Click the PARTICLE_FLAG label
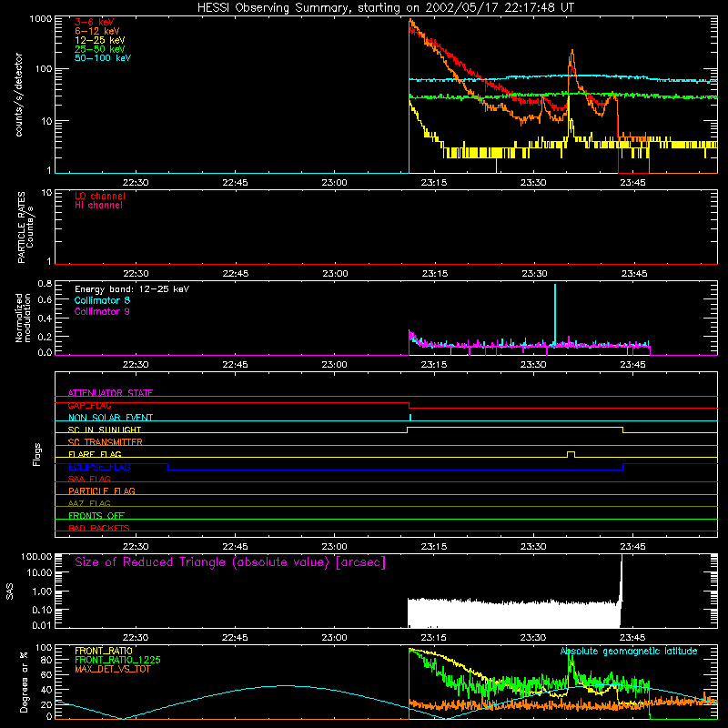Screen dimensions: 728x728 click(x=102, y=490)
